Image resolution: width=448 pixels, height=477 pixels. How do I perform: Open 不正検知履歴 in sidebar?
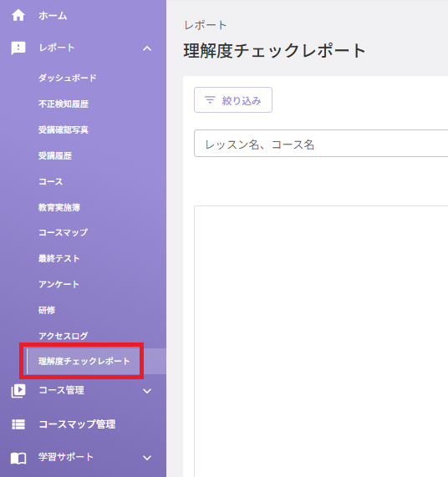tap(64, 104)
